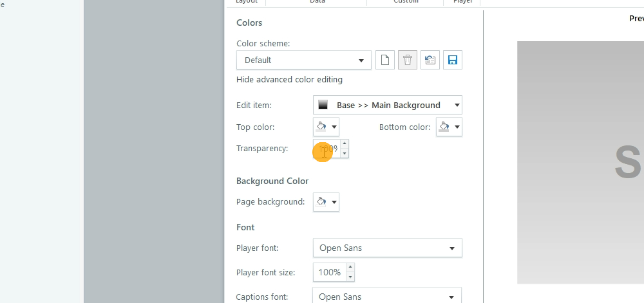
Task: Create a new color scheme
Action: tap(384, 60)
